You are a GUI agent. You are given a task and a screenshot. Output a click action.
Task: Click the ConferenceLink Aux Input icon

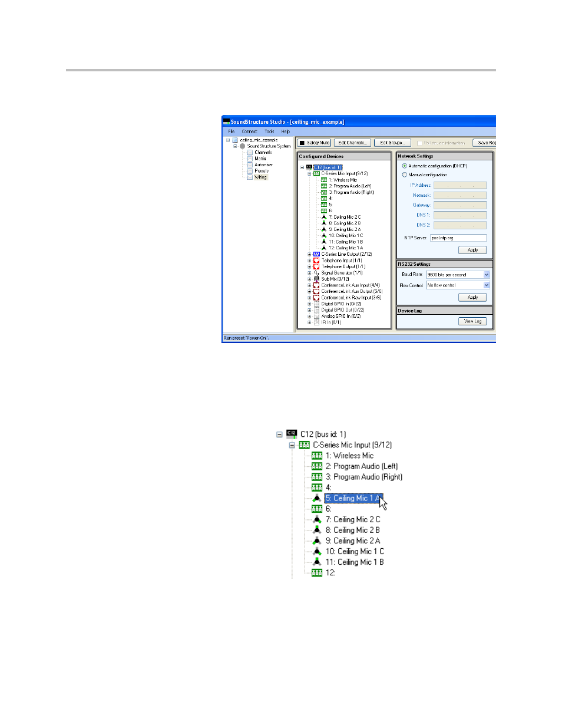tap(316, 285)
